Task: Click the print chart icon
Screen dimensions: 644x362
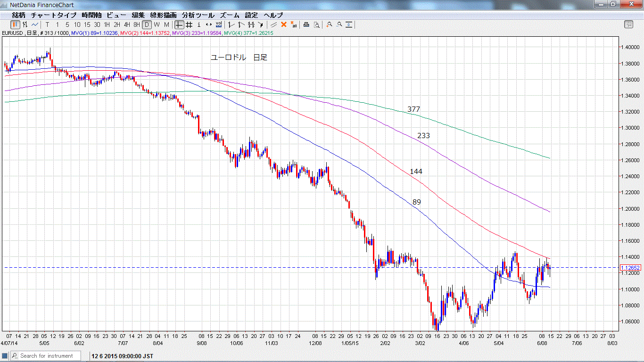Action: pos(306,25)
